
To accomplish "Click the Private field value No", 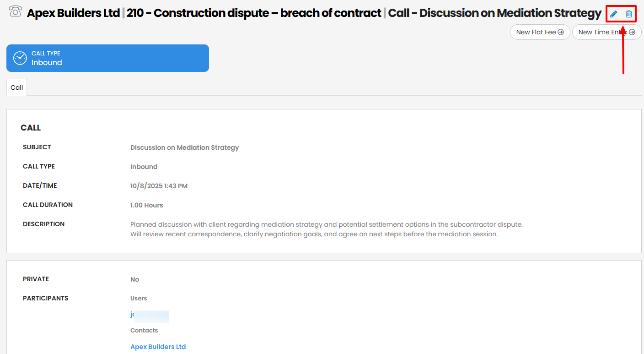I will click(x=134, y=279).
